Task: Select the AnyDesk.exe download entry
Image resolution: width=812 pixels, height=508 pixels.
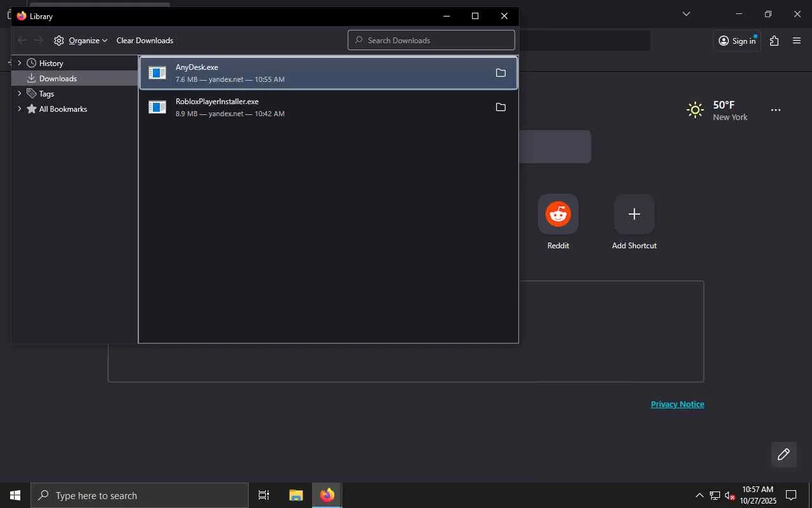Action: pyautogui.click(x=329, y=73)
